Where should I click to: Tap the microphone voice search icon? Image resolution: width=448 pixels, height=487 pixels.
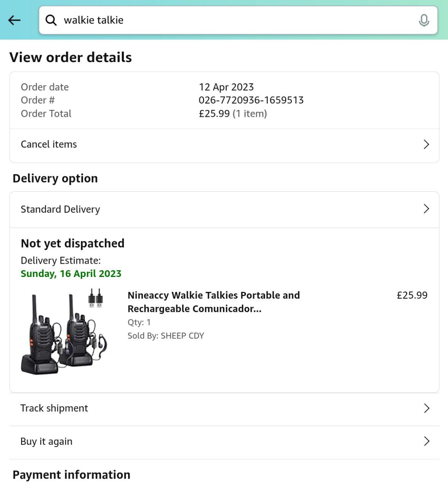(x=424, y=20)
